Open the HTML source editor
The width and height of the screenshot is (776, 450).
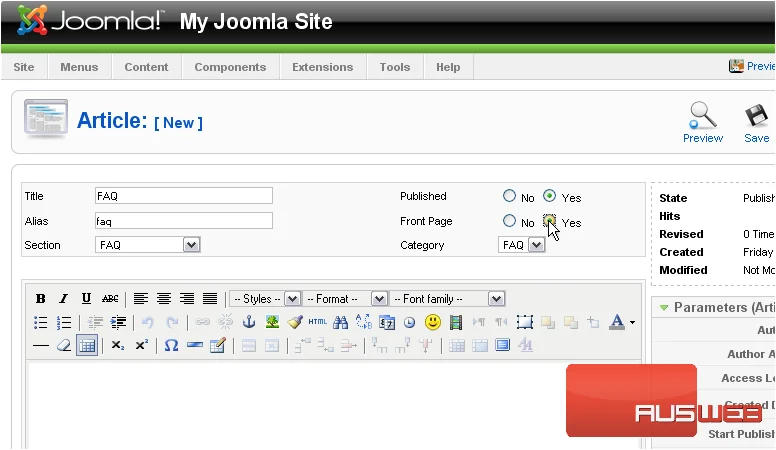coord(317,322)
